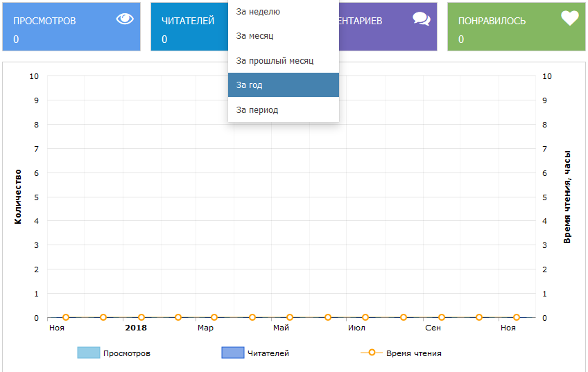Open the ЧИТАТЕЛЕЙ stats card label
This screenshot has height=372, width=588.
pos(188,21)
